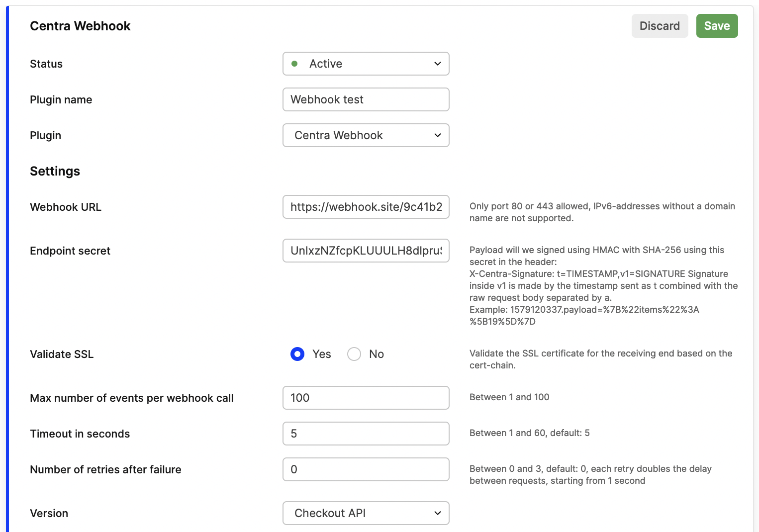
Task: Open the Status dropdown showing Active
Action: (x=366, y=64)
